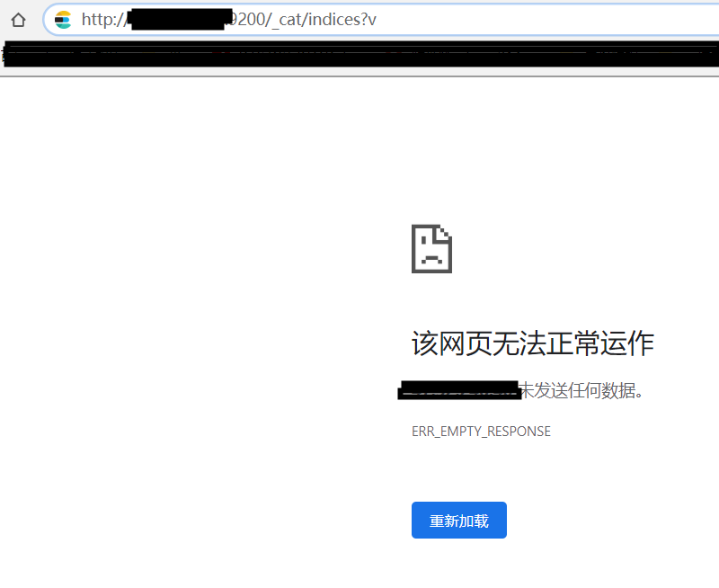Screen dimensions: 719x588
Task: Click the left end of the bookmarks bar
Action: click(9, 56)
